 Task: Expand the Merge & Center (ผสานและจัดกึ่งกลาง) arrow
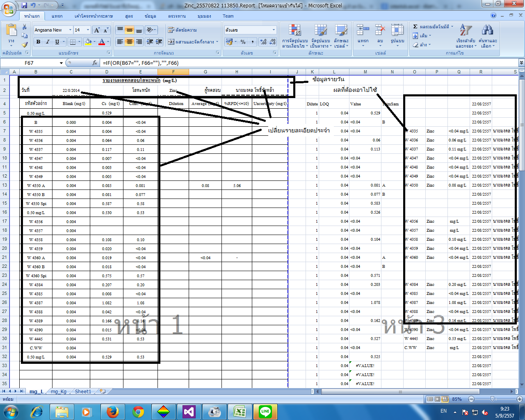click(217, 42)
